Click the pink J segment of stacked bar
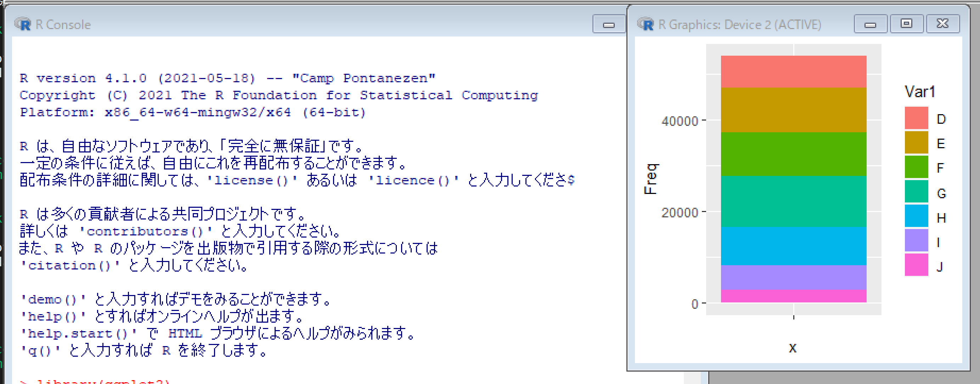980x384 pixels. click(x=794, y=296)
